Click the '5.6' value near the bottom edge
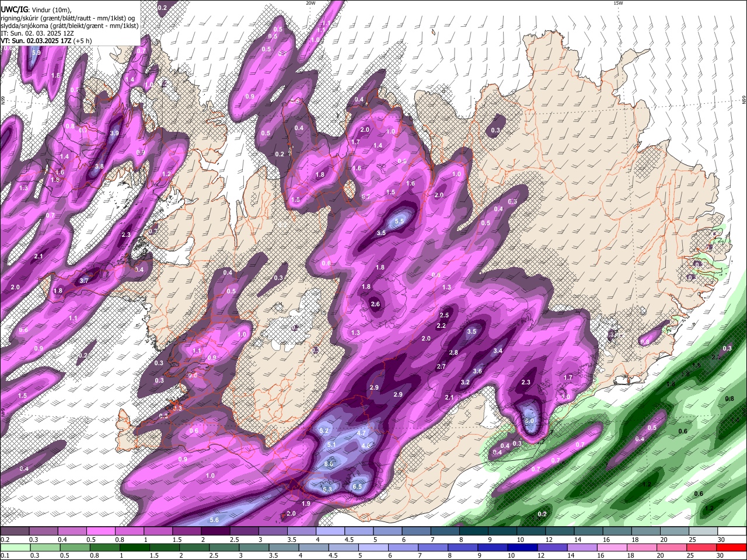The image size is (747, 560). point(214,520)
